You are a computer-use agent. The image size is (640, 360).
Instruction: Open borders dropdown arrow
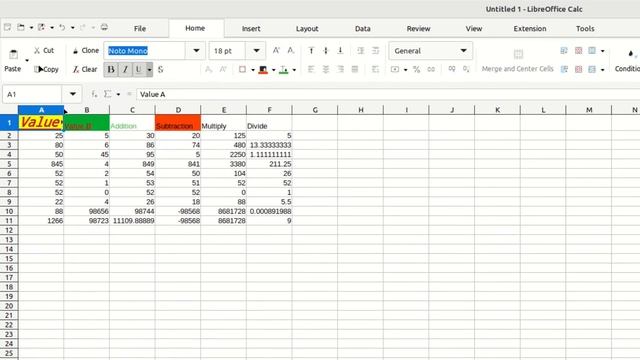tap(253, 70)
